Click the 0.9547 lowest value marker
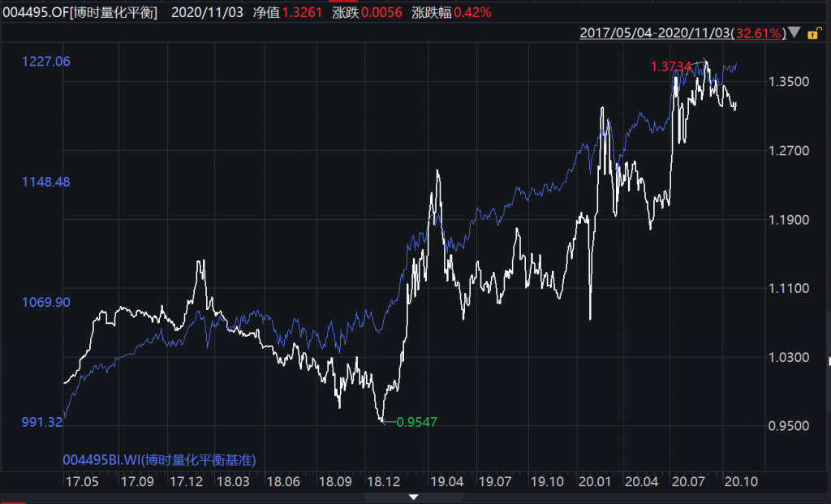The width and height of the screenshot is (831, 504). click(x=416, y=422)
